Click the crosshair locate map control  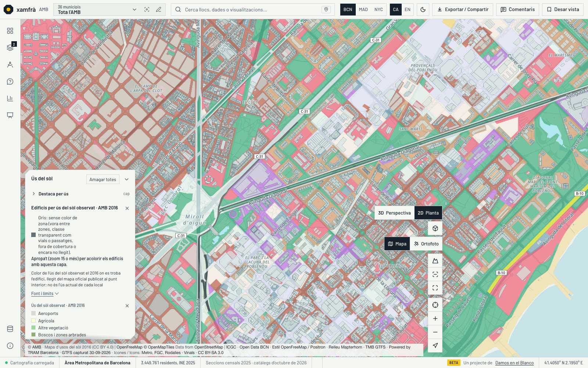(435, 305)
